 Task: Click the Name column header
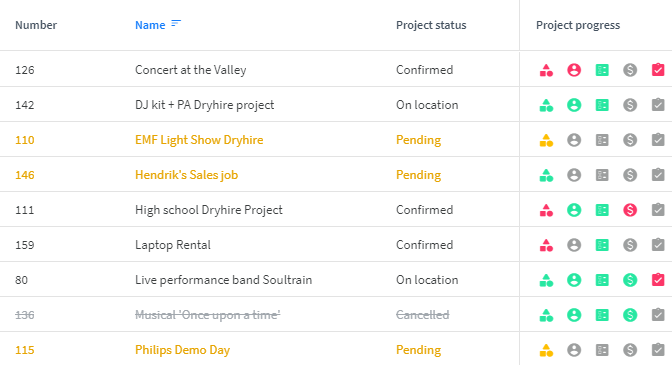tap(150, 25)
